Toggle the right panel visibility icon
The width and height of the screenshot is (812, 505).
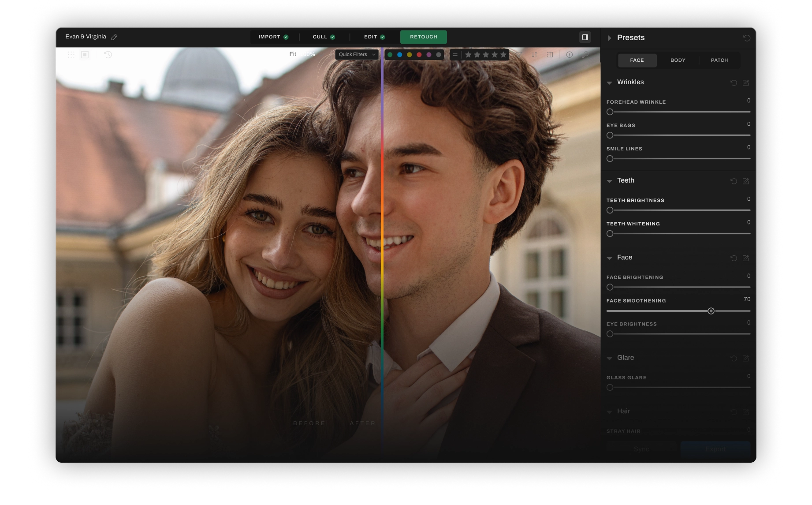click(585, 37)
